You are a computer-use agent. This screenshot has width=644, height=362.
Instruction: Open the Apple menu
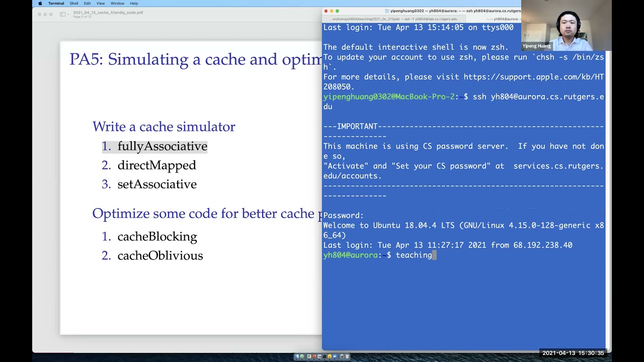tap(40, 3)
